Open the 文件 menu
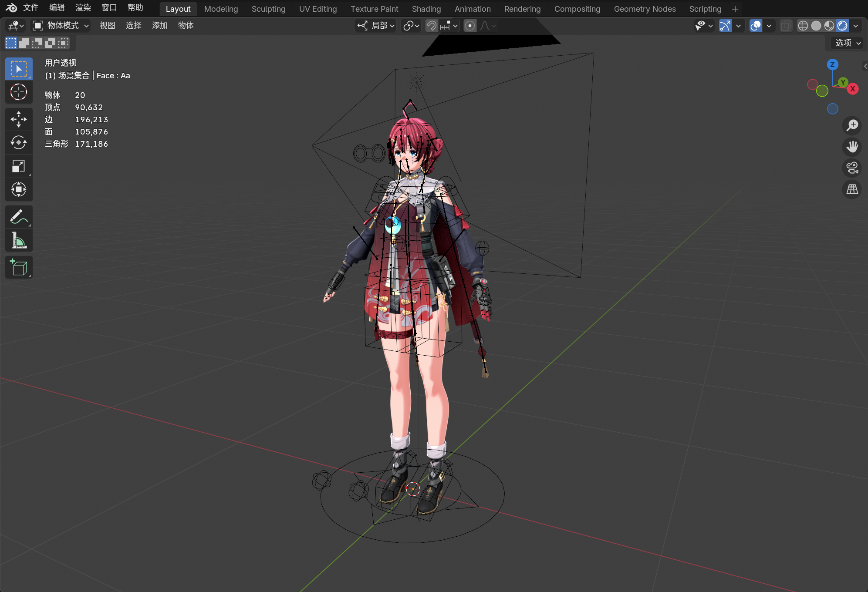The width and height of the screenshot is (868, 592). 31,8
